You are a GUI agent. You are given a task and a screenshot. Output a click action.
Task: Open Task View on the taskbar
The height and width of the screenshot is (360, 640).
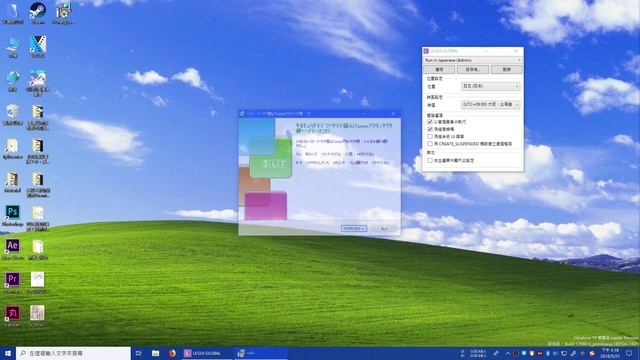tap(138, 353)
